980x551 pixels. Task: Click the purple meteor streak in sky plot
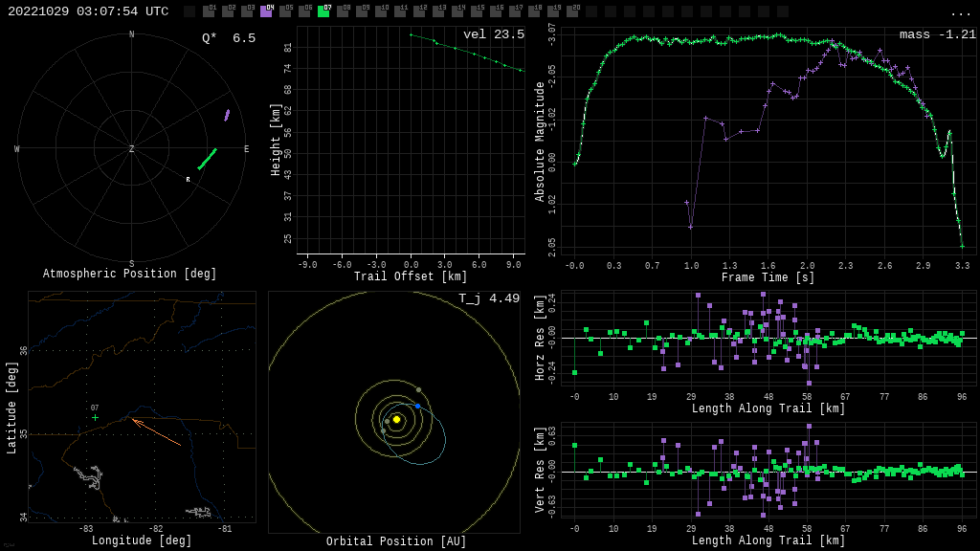(x=227, y=115)
